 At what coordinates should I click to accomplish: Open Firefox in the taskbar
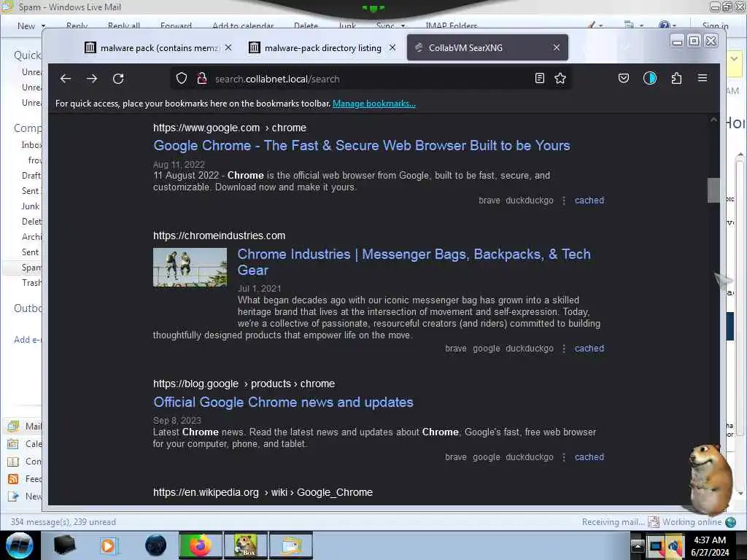tap(201, 545)
